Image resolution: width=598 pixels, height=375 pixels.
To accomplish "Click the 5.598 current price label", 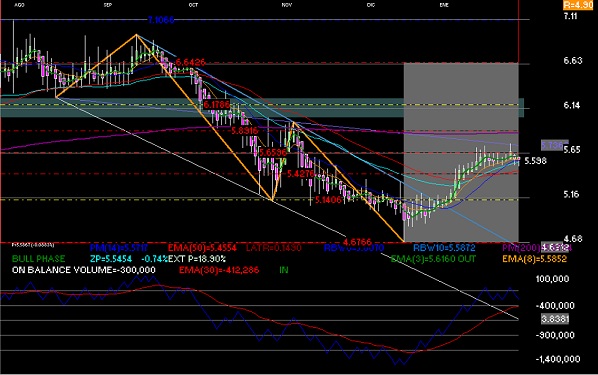I will coord(535,161).
